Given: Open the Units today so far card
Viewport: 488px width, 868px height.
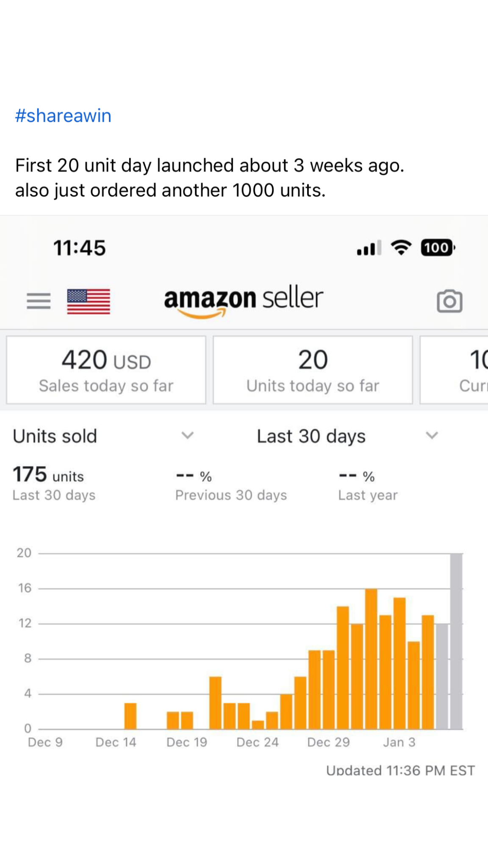Looking at the screenshot, I should (313, 370).
